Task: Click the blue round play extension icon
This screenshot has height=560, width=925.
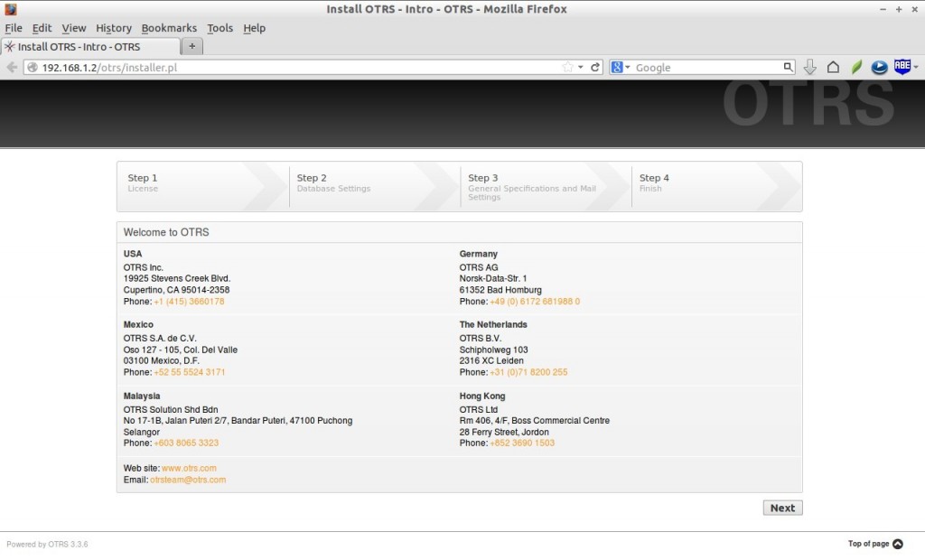Action: [x=878, y=68]
